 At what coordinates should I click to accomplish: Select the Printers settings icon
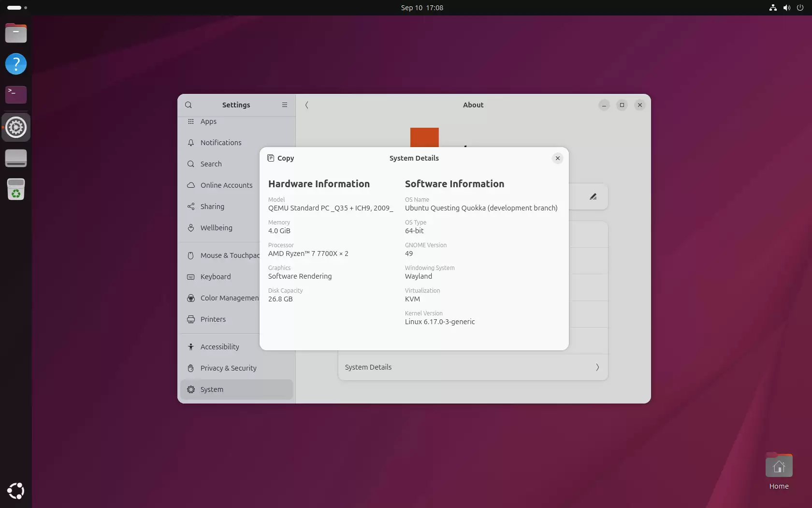pos(191,319)
